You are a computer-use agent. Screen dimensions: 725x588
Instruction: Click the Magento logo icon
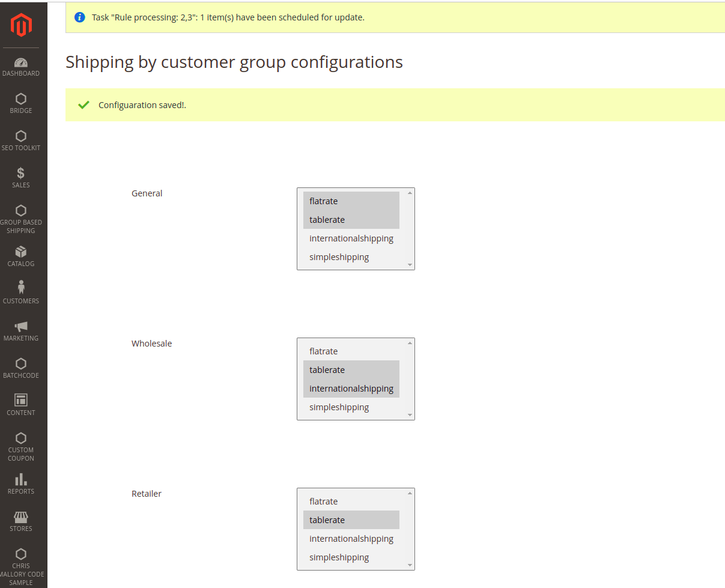[x=21, y=25]
